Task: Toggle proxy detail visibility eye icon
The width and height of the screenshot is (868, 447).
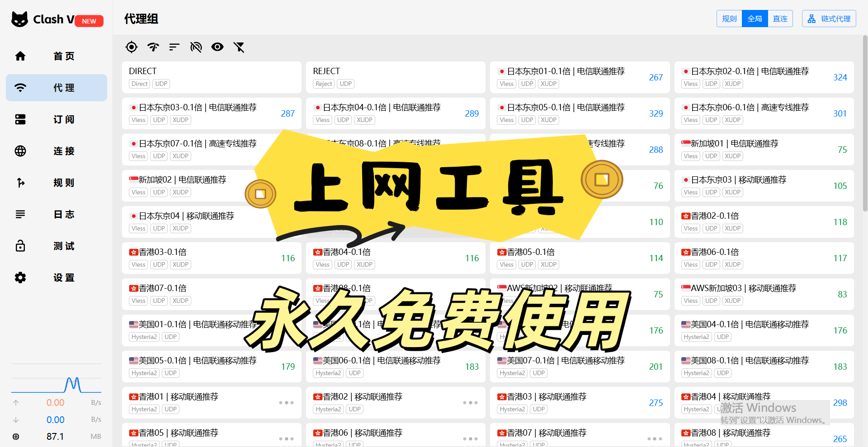Action: [217, 47]
